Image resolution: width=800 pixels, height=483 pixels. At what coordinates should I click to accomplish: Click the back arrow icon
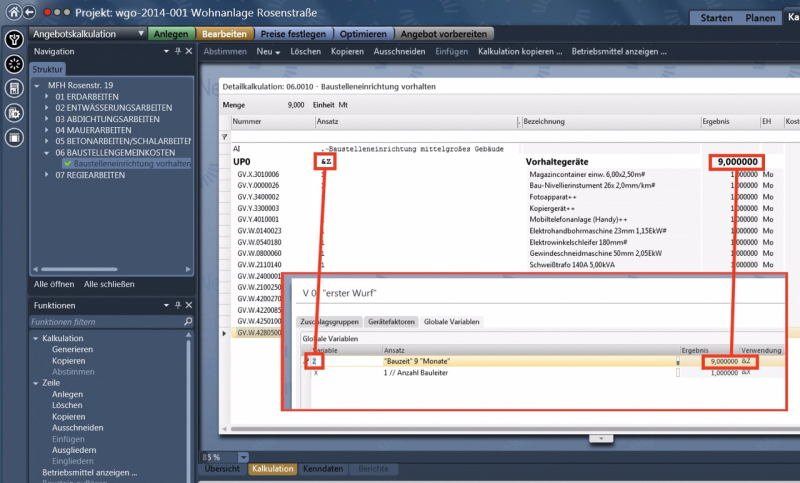click(30, 12)
